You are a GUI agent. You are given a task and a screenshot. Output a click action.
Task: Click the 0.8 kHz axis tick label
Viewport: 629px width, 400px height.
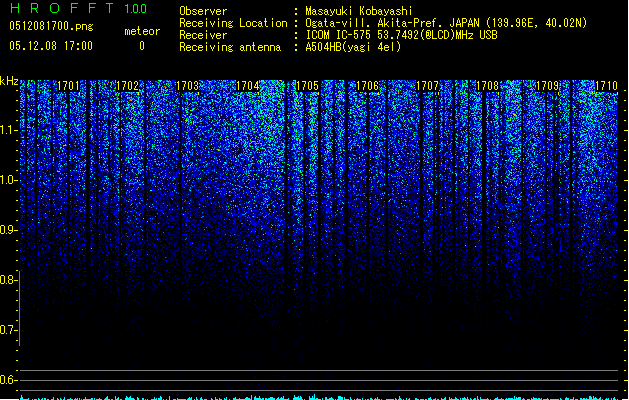pyautogui.click(x=8, y=280)
